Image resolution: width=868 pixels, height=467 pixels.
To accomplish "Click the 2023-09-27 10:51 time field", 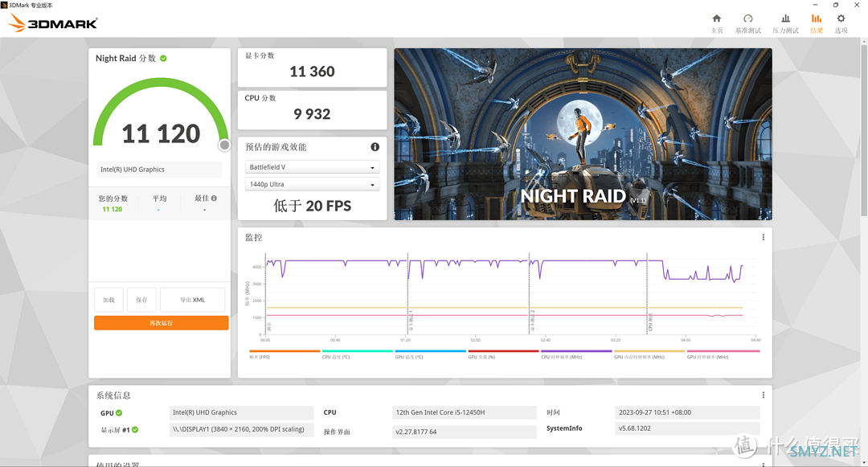I will (687, 412).
